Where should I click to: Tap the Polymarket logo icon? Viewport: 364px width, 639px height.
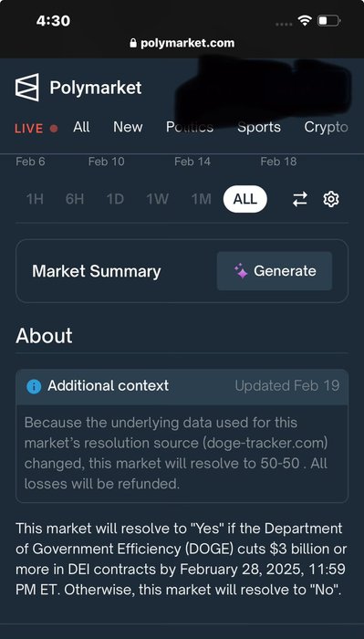coord(27,88)
